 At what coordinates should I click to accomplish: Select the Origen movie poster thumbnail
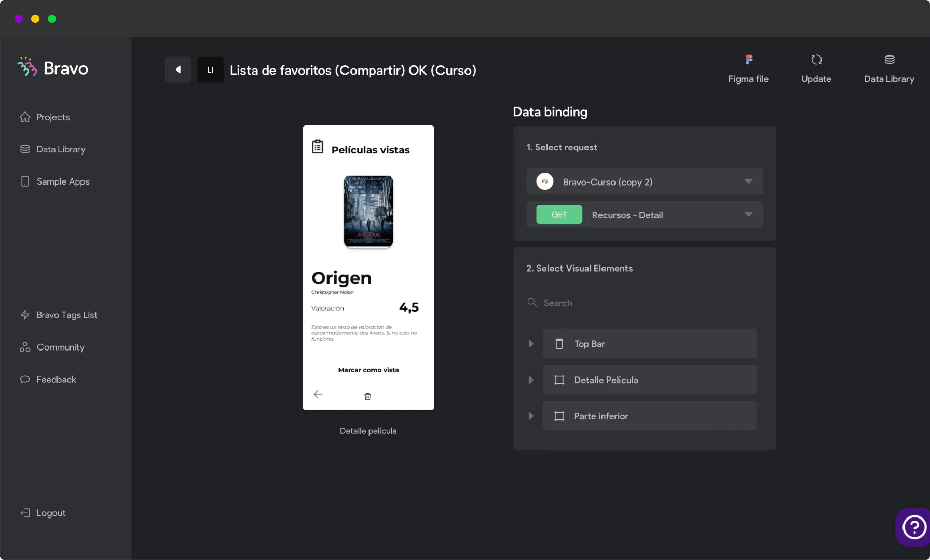(x=368, y=212)
